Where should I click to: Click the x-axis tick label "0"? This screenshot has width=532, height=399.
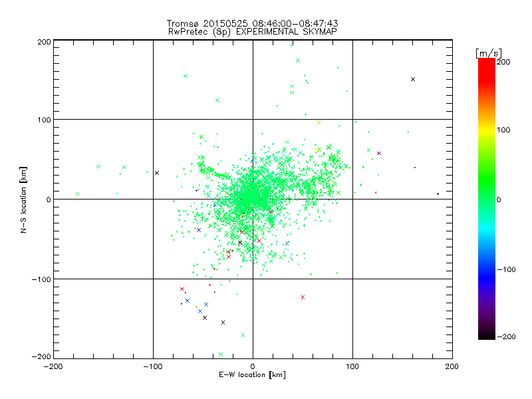point(253,367)
